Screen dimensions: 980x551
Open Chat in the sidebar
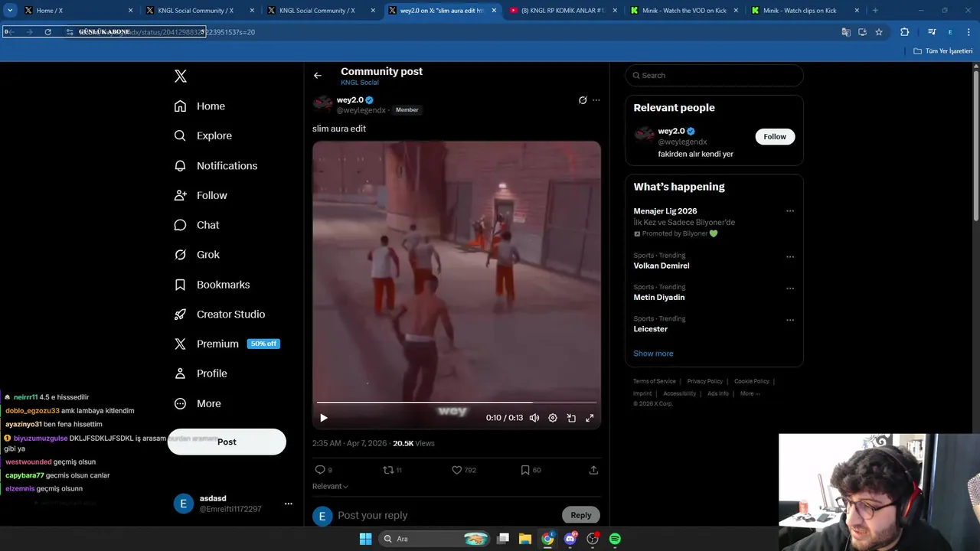click(x=197, y=225)
